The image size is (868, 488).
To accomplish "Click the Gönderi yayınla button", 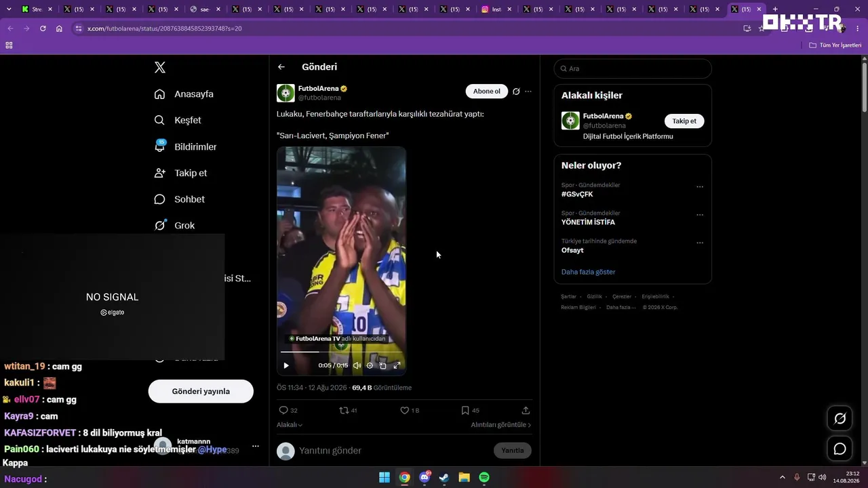I will [x=201, y=391].
